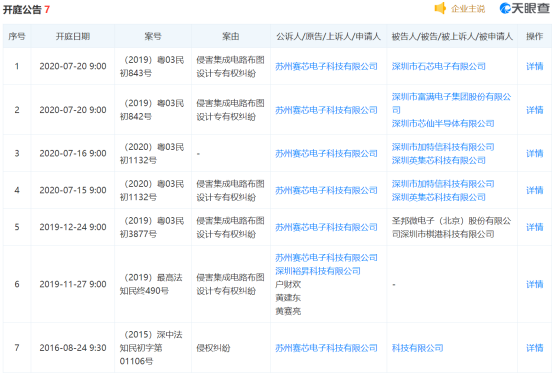Open defendant 深圳市芯仙半导体有限公司
554x374 pixels.
(x=443, y=123)
